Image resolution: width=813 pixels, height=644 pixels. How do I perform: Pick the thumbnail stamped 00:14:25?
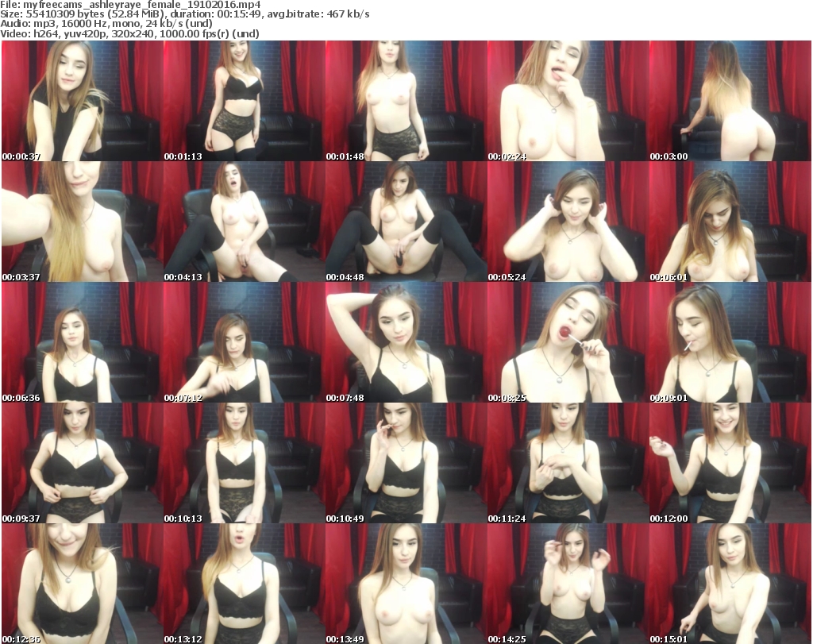568,584
